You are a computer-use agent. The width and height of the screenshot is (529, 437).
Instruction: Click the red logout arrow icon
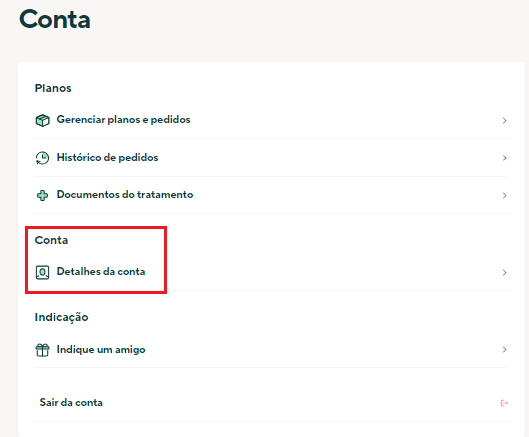point(504,403)
